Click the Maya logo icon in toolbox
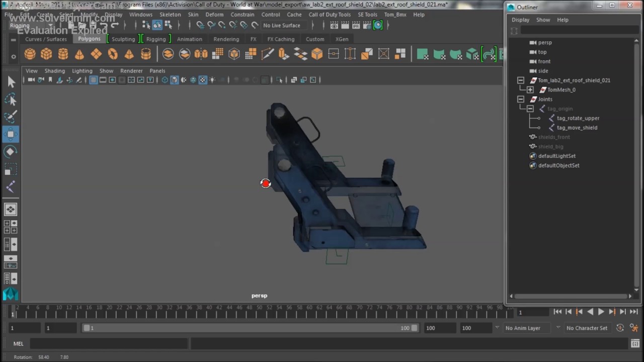The image size is (644, 362). tap(11, 294)
